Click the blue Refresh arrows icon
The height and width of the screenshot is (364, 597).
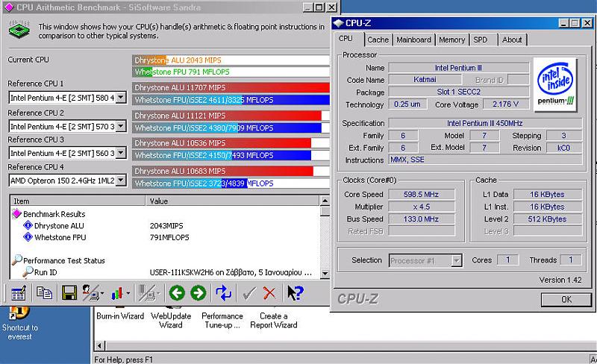pos(223,293)
